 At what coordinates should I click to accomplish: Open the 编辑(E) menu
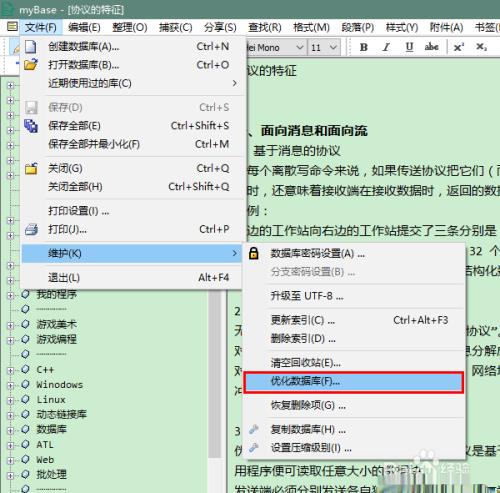coord(84,27)
